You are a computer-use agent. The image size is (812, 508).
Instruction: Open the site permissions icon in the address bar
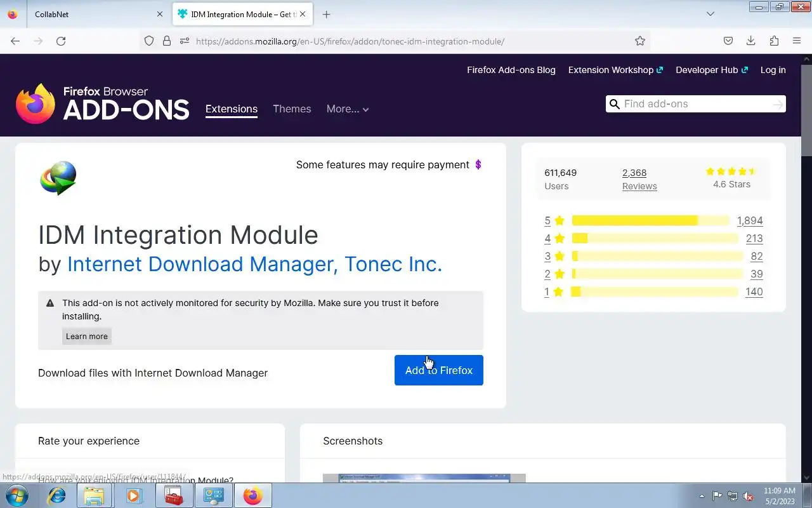point(185,41)
